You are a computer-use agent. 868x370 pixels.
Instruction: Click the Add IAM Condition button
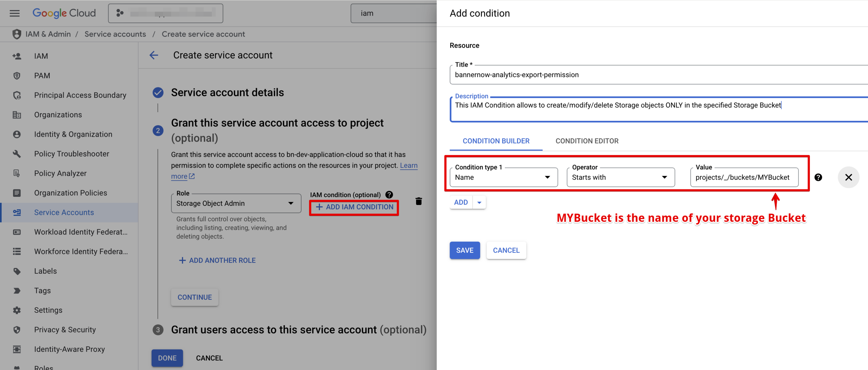pos(354,207)
